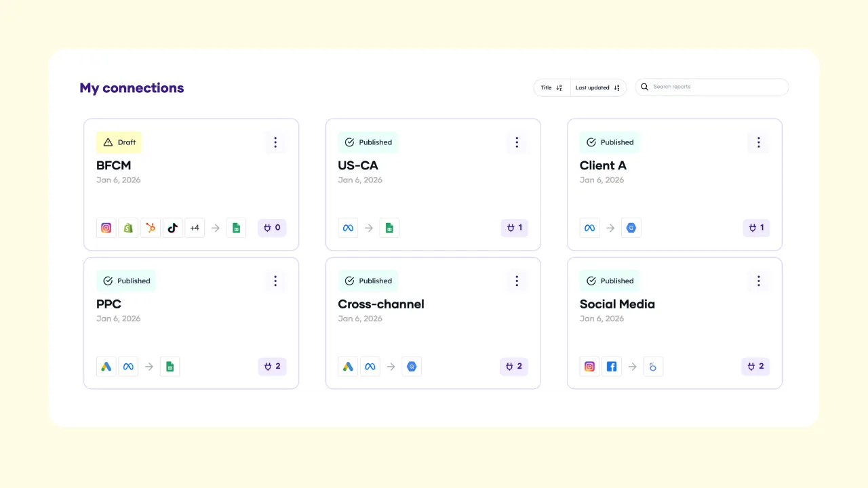Open the three-dot menu on the BFCM card
The height and width of the screenshot is (488, 868).
tap(275, 142)
